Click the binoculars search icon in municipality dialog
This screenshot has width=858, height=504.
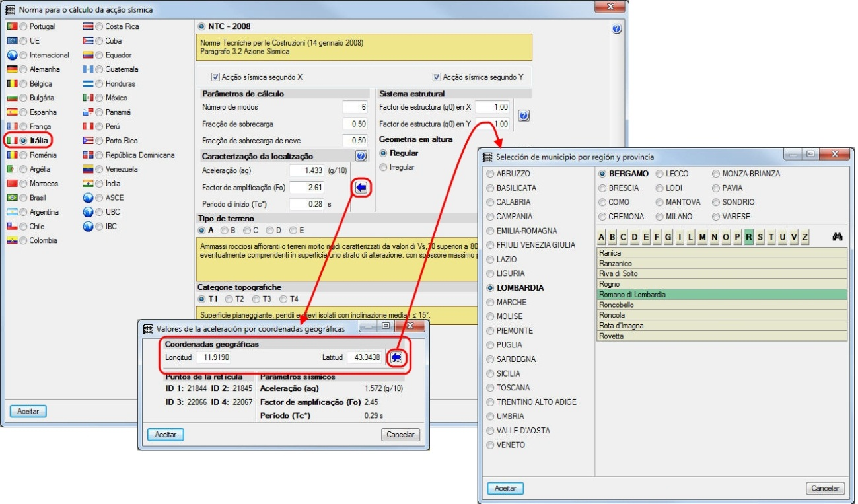(838, 236)
